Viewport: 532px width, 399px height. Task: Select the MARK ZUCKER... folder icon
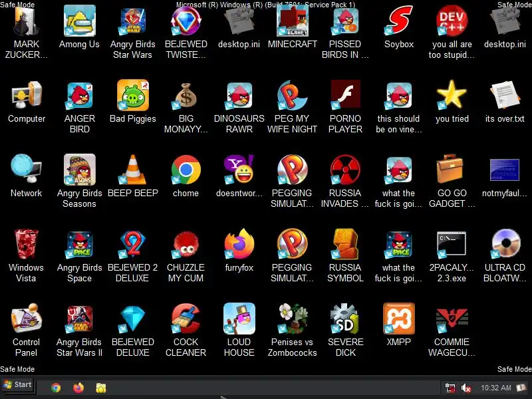(27, 21)
